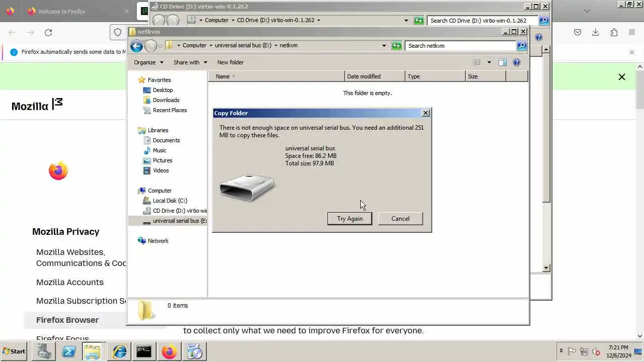
Task: Switch to the Command Prompt taskbar window
Action: click(144, 351)
